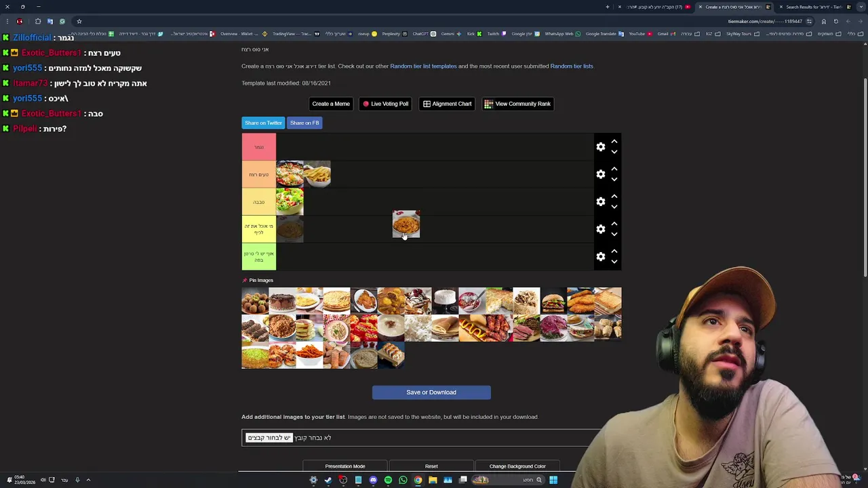Select the salad image in light-yellow tier

(x=290, y=202)
